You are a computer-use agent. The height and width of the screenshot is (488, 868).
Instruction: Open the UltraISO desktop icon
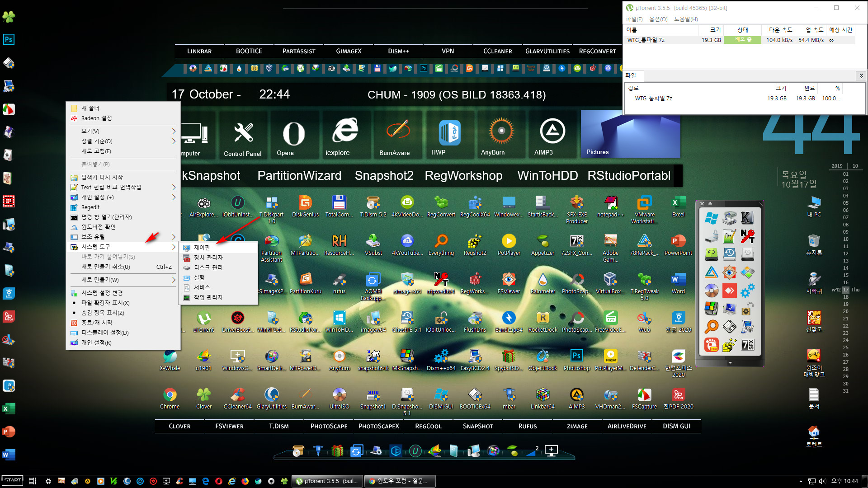click(x=339, y=399)
